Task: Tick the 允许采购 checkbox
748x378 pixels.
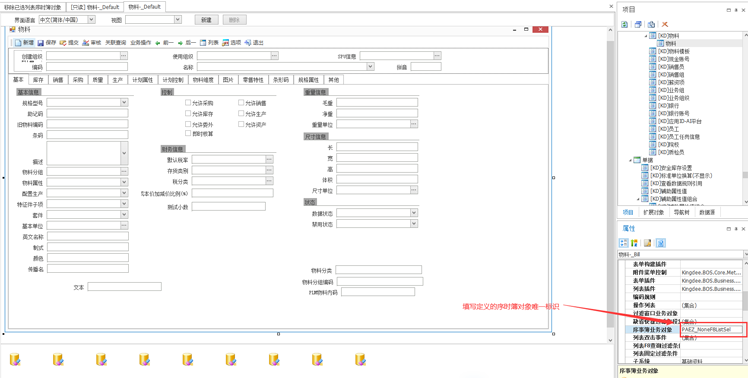Action: click(x=188, y=103)
